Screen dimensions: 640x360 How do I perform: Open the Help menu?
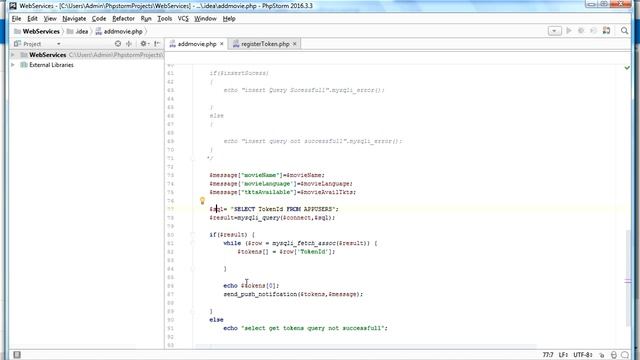229,19
